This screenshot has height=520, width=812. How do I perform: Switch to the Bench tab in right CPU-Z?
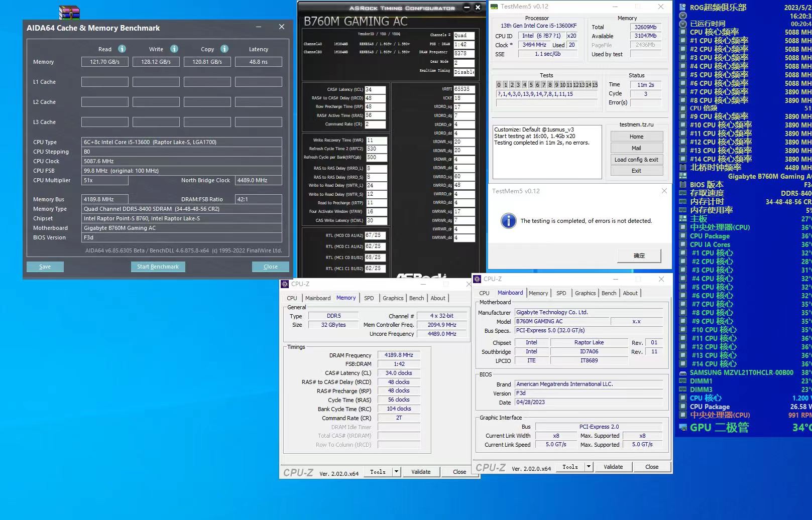tap(609, 293)
